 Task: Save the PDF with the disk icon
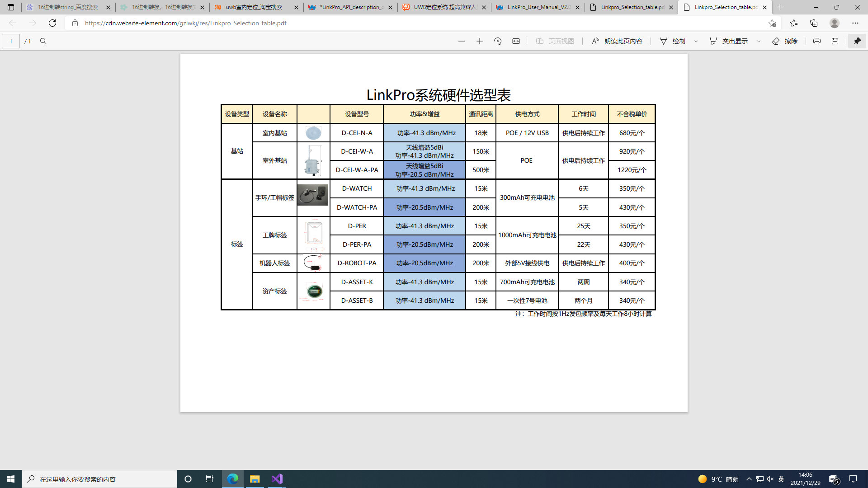(835, 41)
